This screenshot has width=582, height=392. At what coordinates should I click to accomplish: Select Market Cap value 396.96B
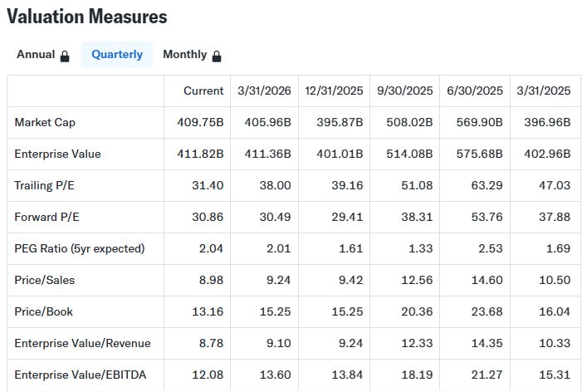(547, 123)
